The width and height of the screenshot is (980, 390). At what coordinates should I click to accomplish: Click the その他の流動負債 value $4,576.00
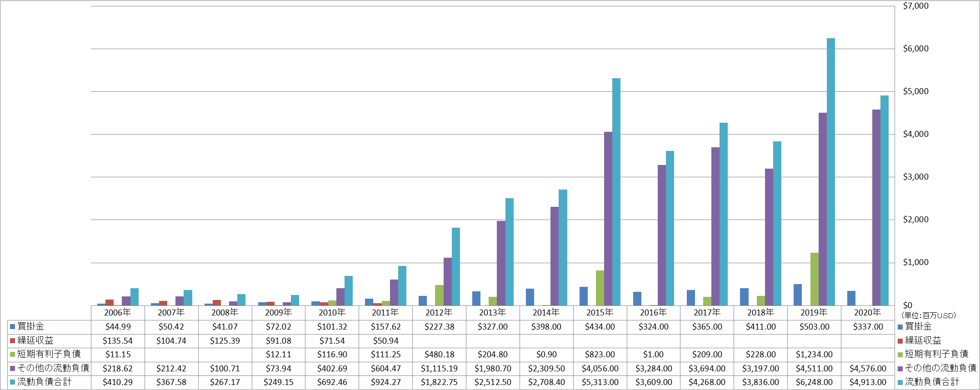[868, 368]
